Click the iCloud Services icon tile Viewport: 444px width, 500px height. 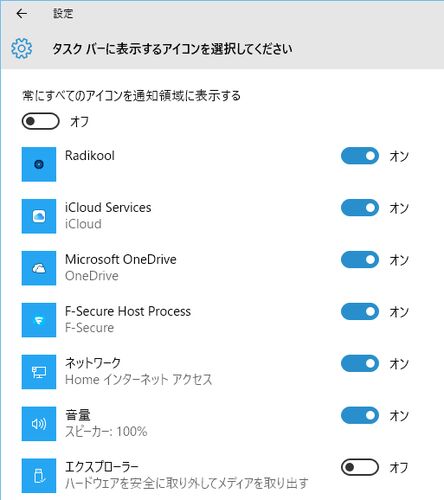39,216
